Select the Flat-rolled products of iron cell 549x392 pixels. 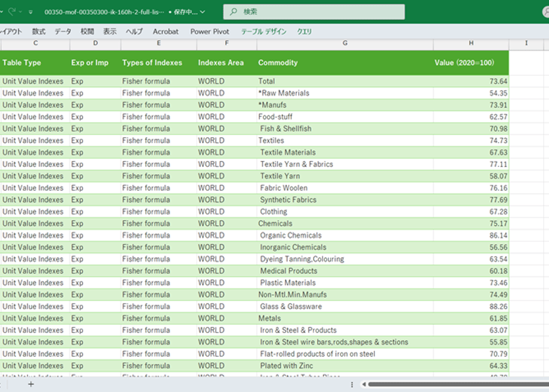(345, 354)
